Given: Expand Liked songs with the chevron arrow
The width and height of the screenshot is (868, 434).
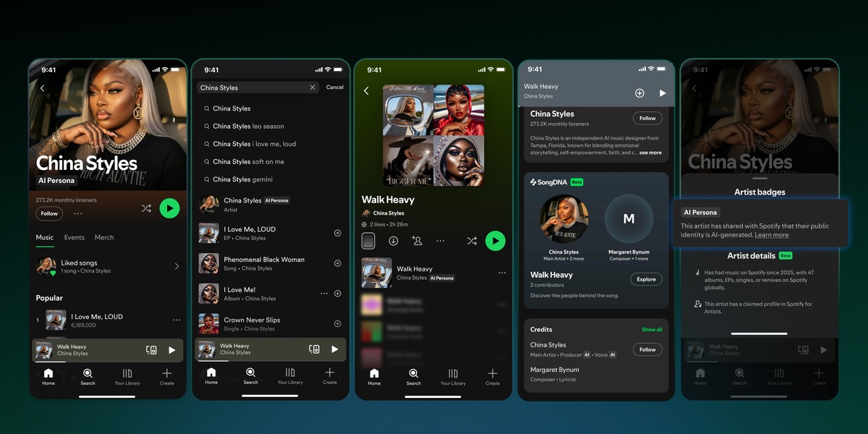Looking at the screenshot, I should tap(176, 266).
